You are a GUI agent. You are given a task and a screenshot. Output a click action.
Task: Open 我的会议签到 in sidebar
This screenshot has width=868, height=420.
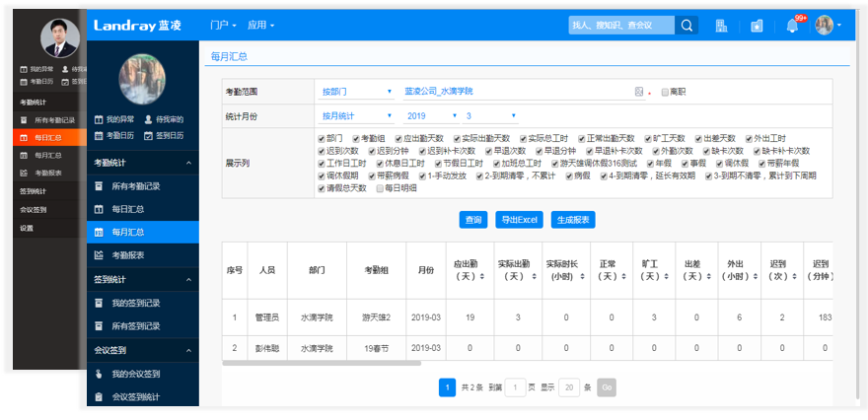tap(143, 374)
